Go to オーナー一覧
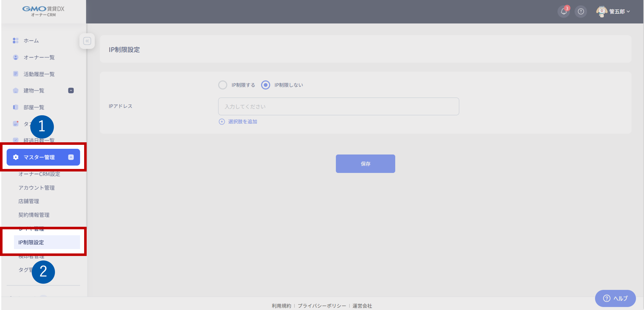The width and height of the screenshot is (644, 310). coord(39,57)
